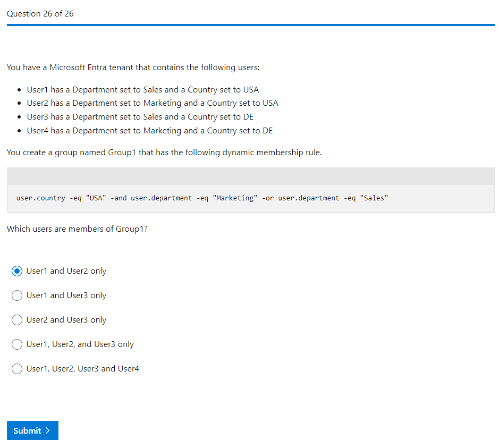This screenshot has width=499, height=448.
Task: Click the "Which users are members of Group1?" prompt
Action: pyautogui.click(x=77, y=229)
